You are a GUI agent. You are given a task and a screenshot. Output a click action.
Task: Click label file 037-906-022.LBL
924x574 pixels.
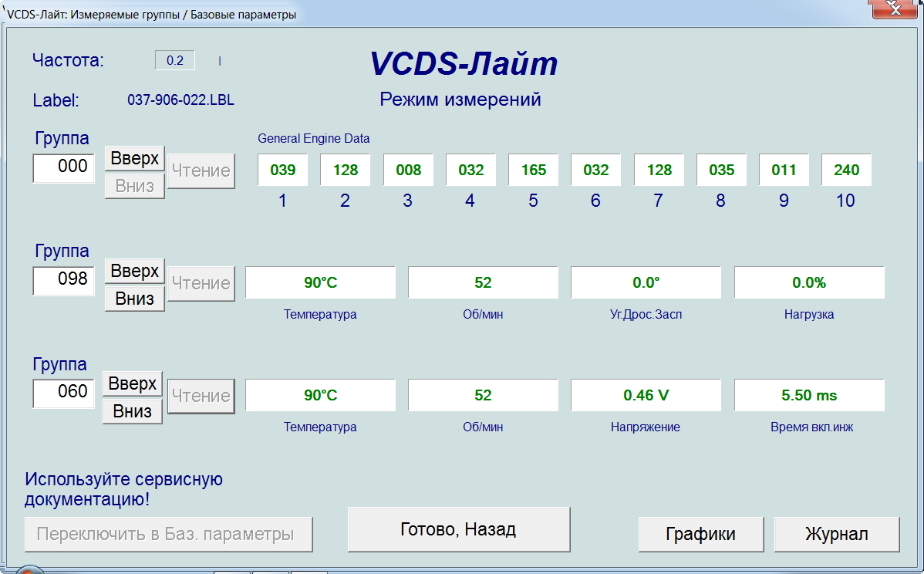181,100
